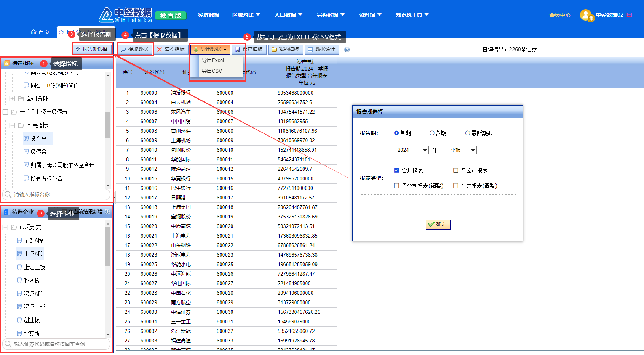Open the 2024 year dropdown
Viewport: 644px width, 355px height.
coord(411,150)
